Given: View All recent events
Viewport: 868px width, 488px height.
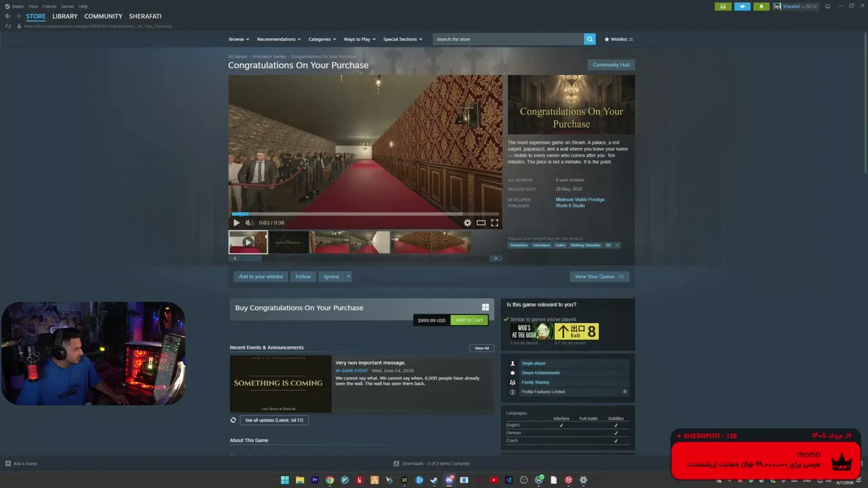Looking at the screenshot, I should (x=481, y=348).
